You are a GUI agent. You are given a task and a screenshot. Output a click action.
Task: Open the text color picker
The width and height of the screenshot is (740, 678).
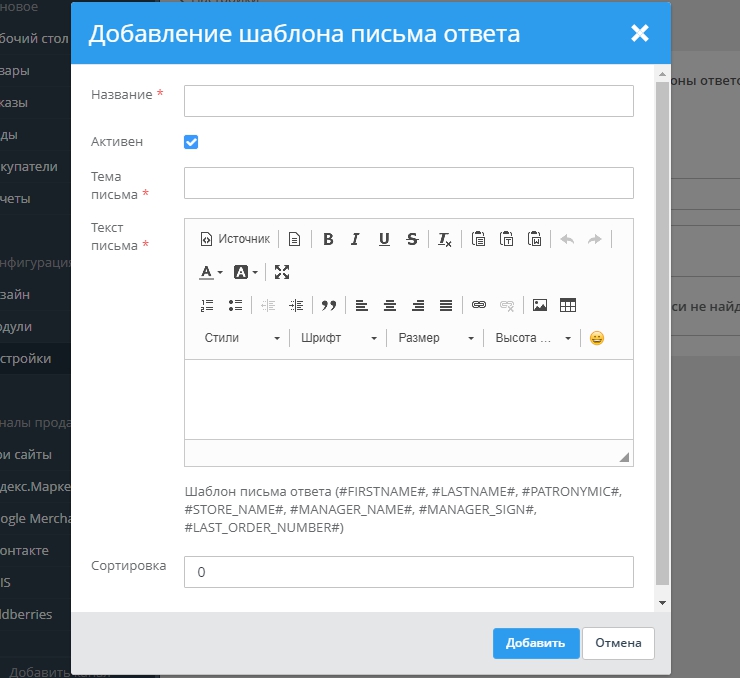[x=210, y=272]
